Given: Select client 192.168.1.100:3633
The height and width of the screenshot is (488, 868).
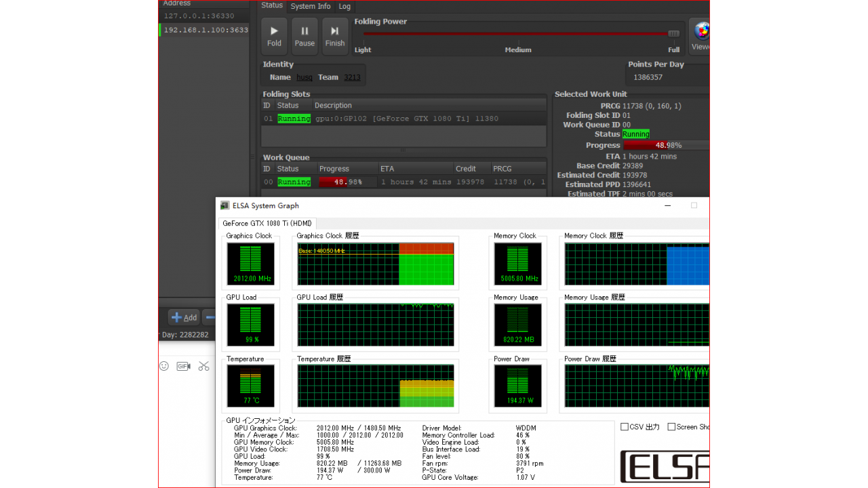Looking at the screenshot, I should pos(204,30).
